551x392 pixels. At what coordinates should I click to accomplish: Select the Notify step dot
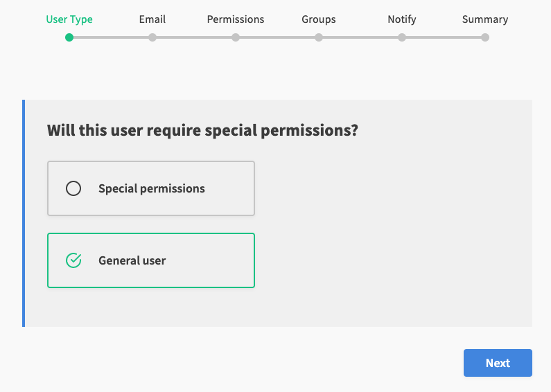402,37
